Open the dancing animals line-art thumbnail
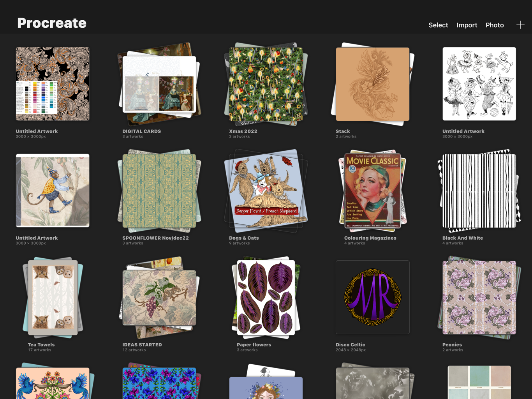This screenshot has height=399, width=532. tap(479, 84)
